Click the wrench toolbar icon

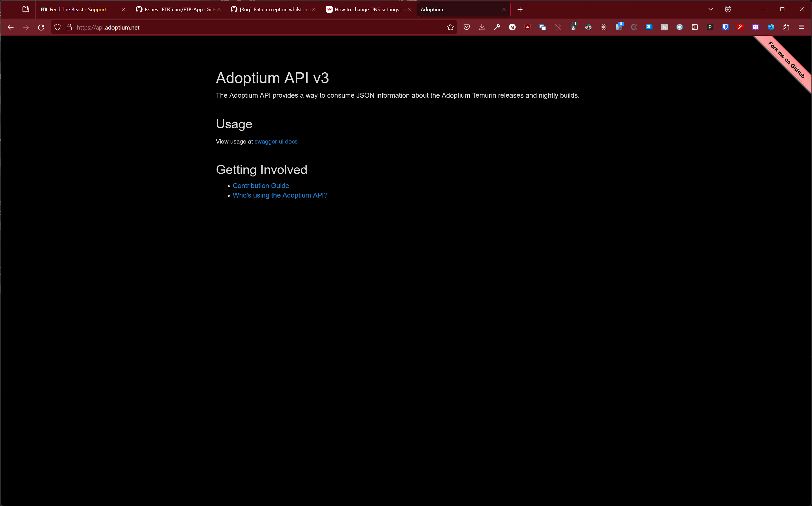click(x=497, y=27)
